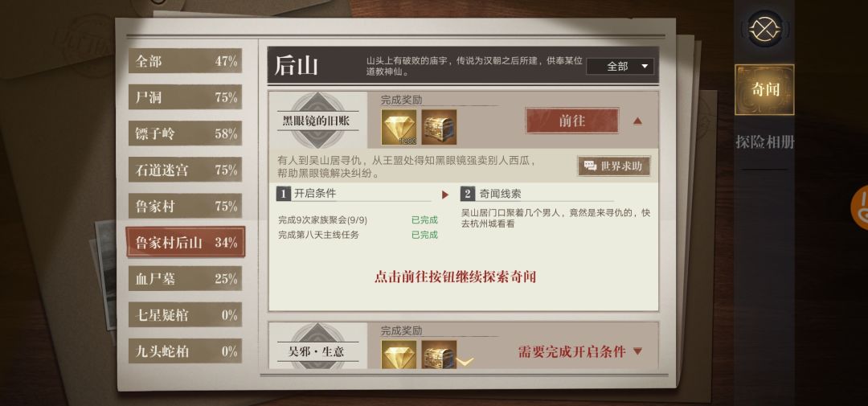Viewport: 868px width, 406px height.
Task: Click the diamond reward icon for 黑眼镜的旧账
Action: pos(399,127)
